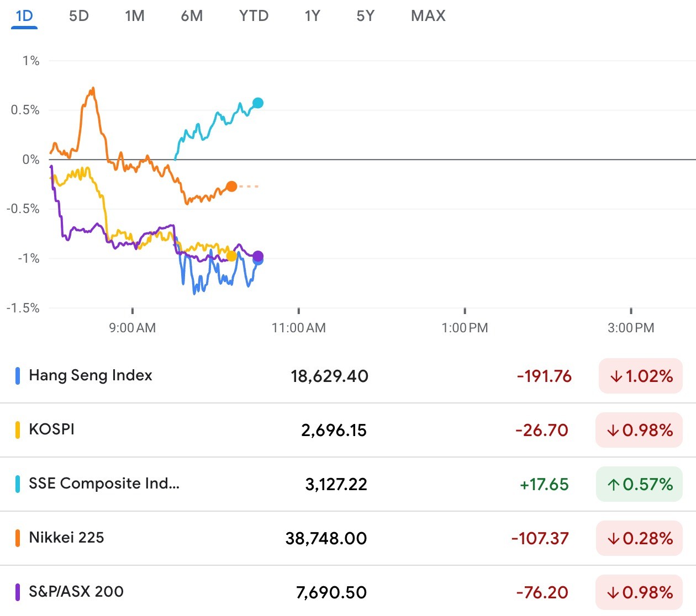
Task: Click the 11:00 AM time axis label
Action: coord(299,328)
